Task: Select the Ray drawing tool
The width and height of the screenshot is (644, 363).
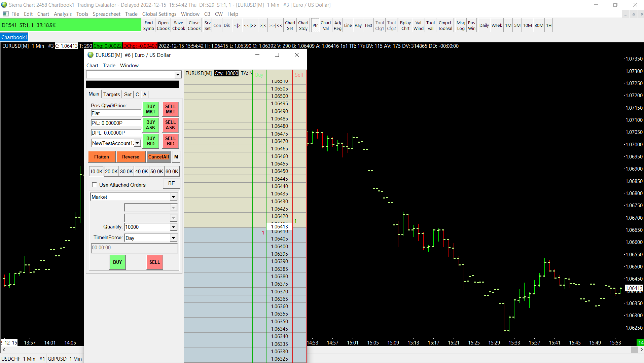Action: [x=358, y=26]
